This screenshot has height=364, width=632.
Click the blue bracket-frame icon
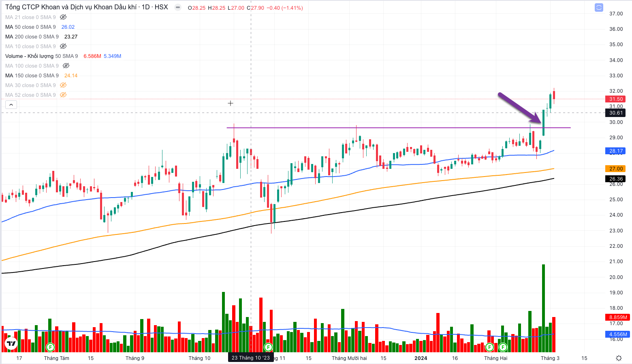pyautogui.click(x=599, y=7)
